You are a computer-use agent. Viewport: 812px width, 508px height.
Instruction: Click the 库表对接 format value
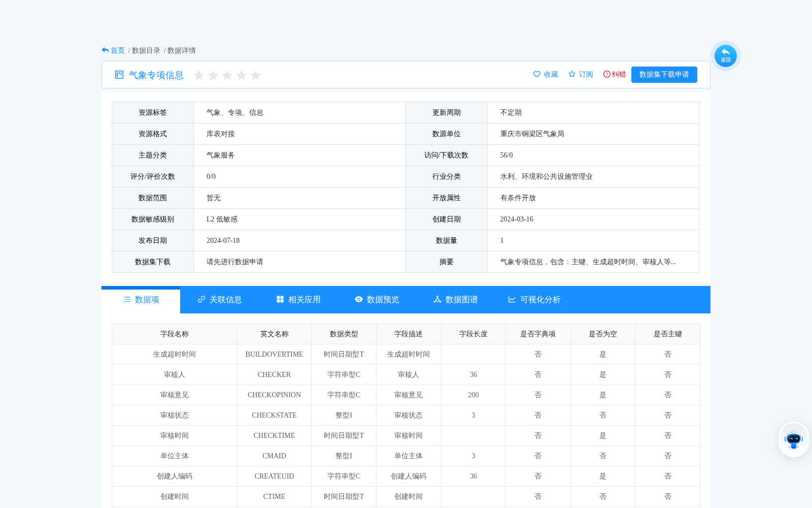pyautogui.click(x=221, y=134)
